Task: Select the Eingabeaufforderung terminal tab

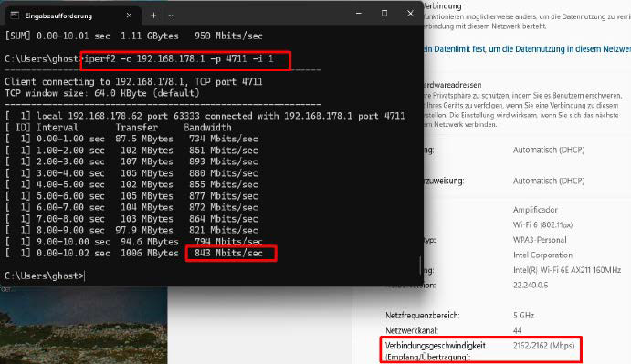Action: (x=72, y=16)
